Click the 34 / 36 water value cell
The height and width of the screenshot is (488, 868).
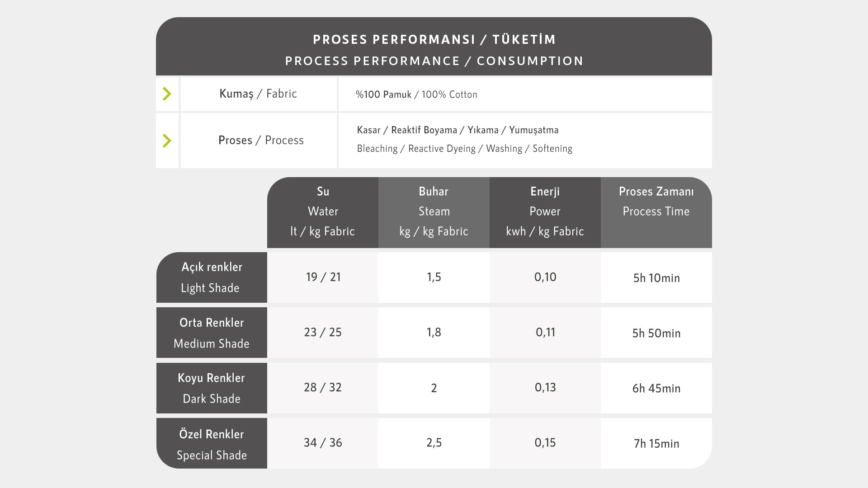click(x=323, y=443)
